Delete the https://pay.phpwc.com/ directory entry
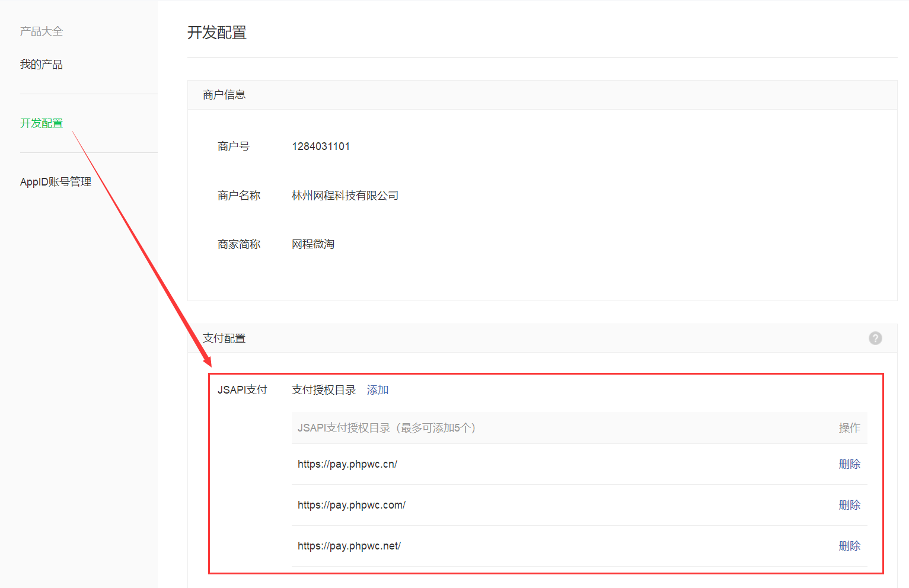 coord(849,505)
